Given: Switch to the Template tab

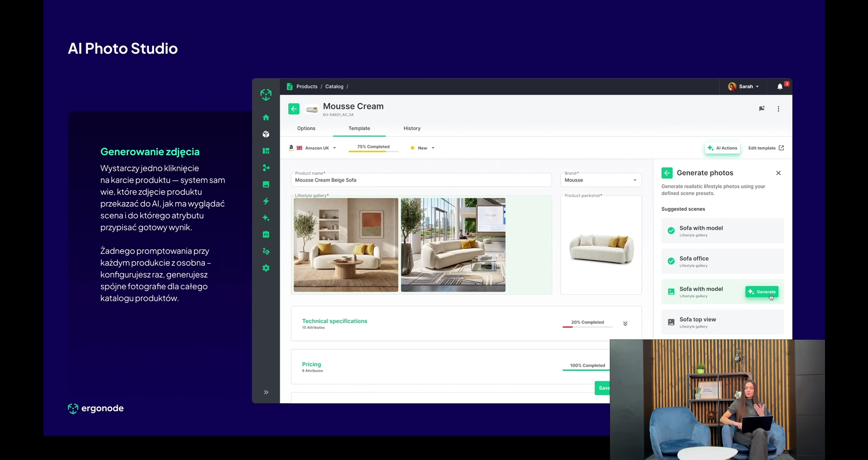Looking at the screenshot, I should tap(359, 128).
